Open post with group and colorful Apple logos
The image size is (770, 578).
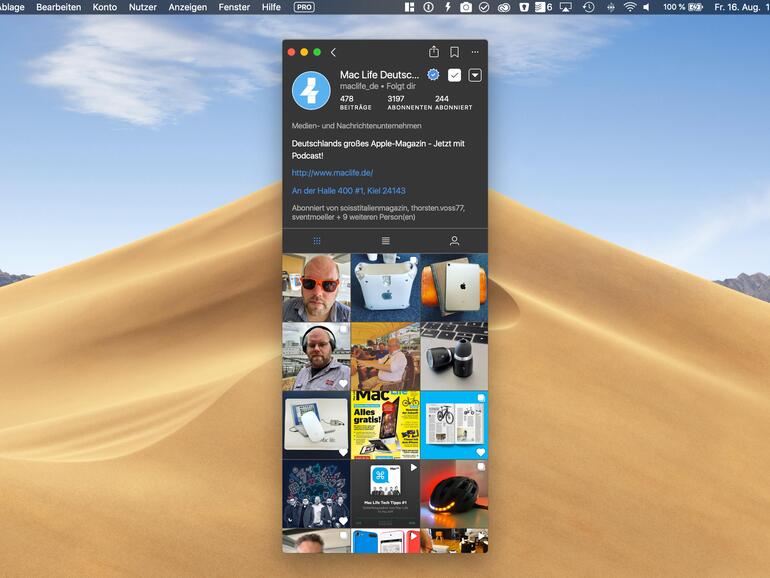(x=316, y=494)
